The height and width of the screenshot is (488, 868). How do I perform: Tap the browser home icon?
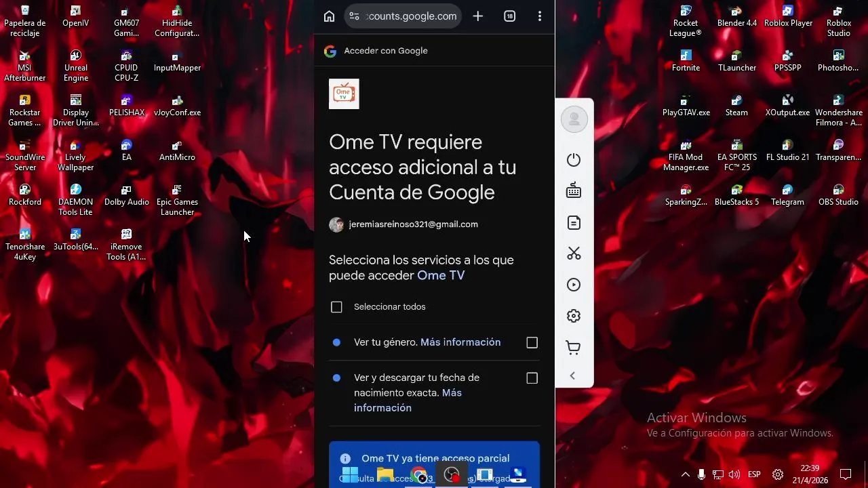point(329,16)
